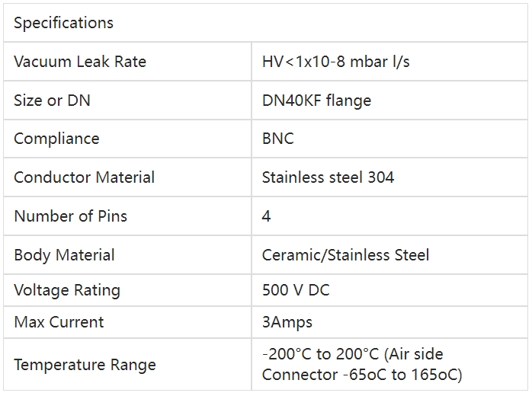Select the Temperature Range label

pyautogui.click(x=85, y=365)
